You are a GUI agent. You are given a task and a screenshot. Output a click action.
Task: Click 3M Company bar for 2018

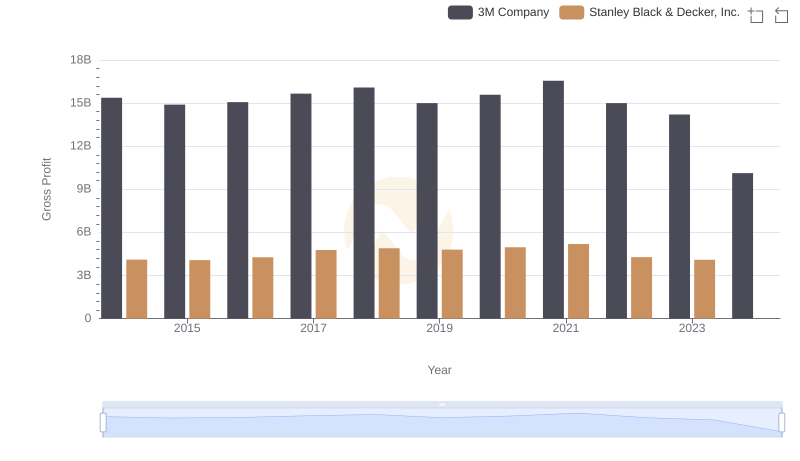tap(364, 203)
